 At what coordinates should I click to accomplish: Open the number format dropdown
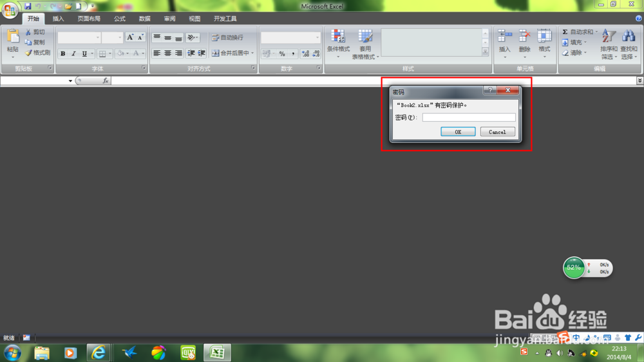(317, 37)
